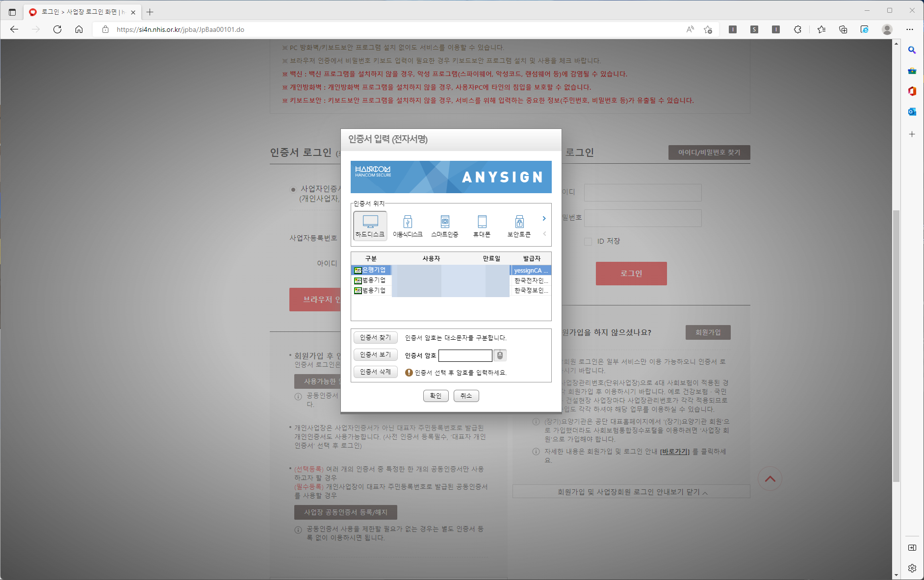Image resolution: width=924 pixels, height=580 pixels.
Task: Click the scrollbar down arrow
Action: point(896,575)
